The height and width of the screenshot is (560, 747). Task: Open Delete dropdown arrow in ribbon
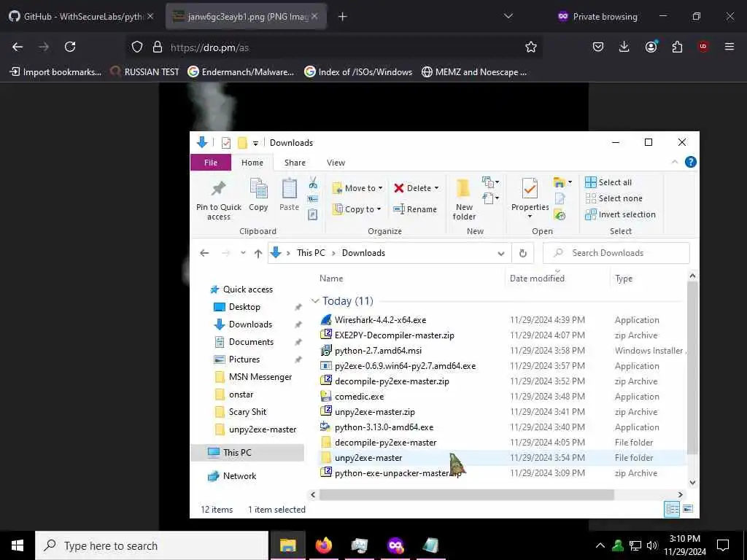pyautogui.click(x=436, y=188)
